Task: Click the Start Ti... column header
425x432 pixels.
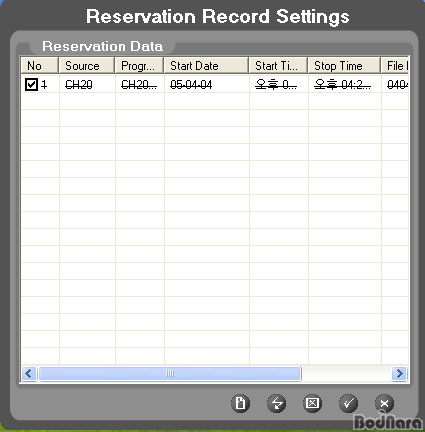Action: coord(278,65)
